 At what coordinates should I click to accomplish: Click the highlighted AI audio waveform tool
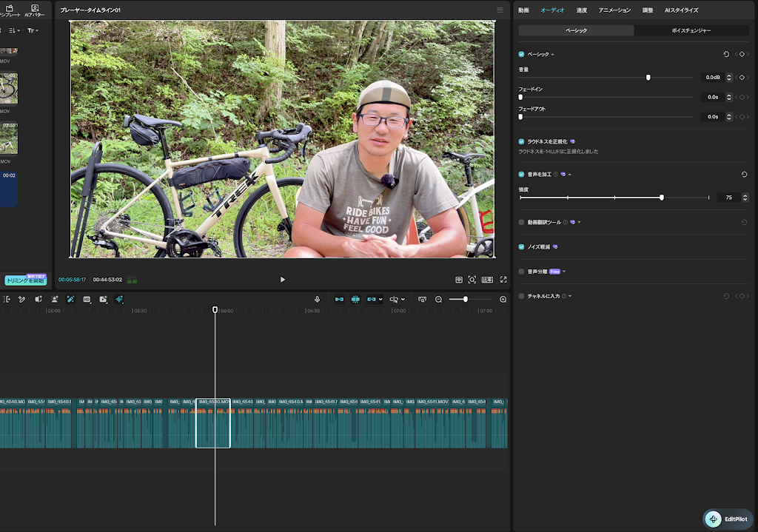pyautogui.click(x=119, y=299)
